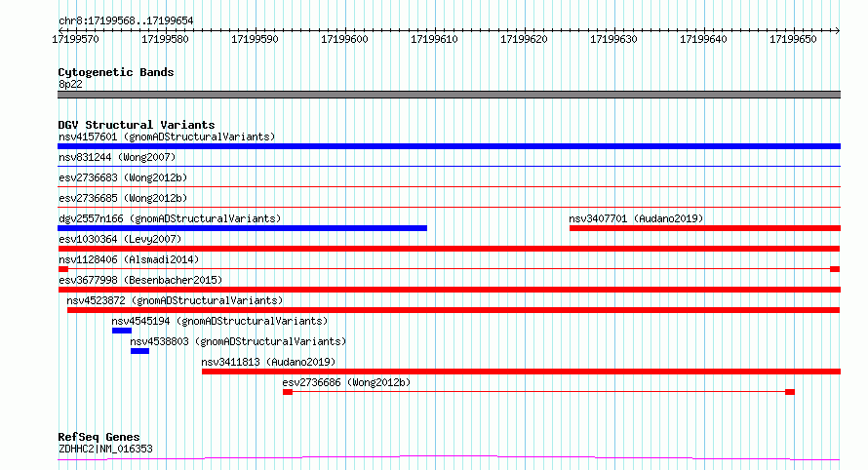
Task: Click nsv3407701 (Audano2019) label
Action: (x=636, y=218)
